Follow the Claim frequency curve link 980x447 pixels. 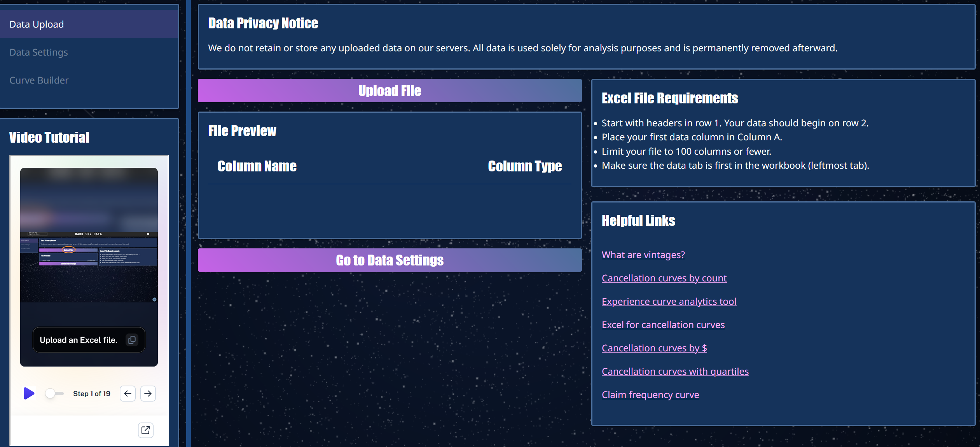tap(650, 395)
